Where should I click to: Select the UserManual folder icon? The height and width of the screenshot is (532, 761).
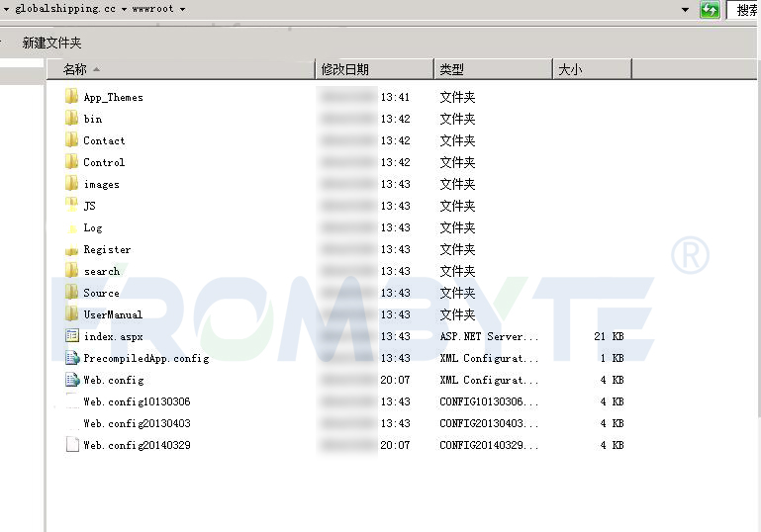point(72,313)
